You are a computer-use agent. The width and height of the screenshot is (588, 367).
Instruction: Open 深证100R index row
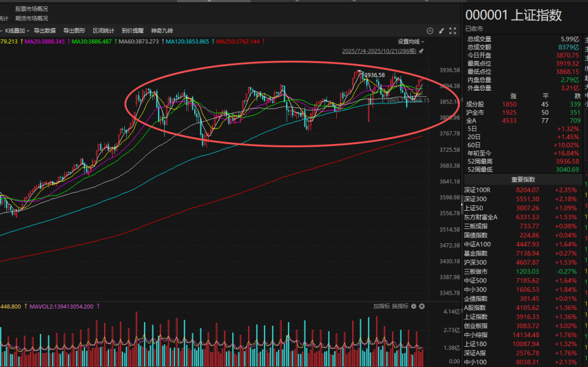coord(522,191)
